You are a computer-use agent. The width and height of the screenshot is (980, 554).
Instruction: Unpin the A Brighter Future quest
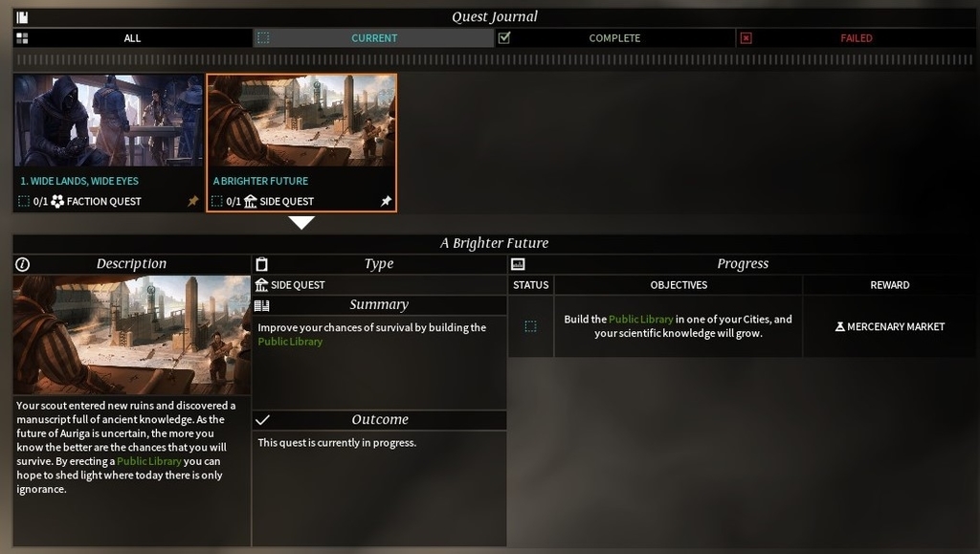387,201
